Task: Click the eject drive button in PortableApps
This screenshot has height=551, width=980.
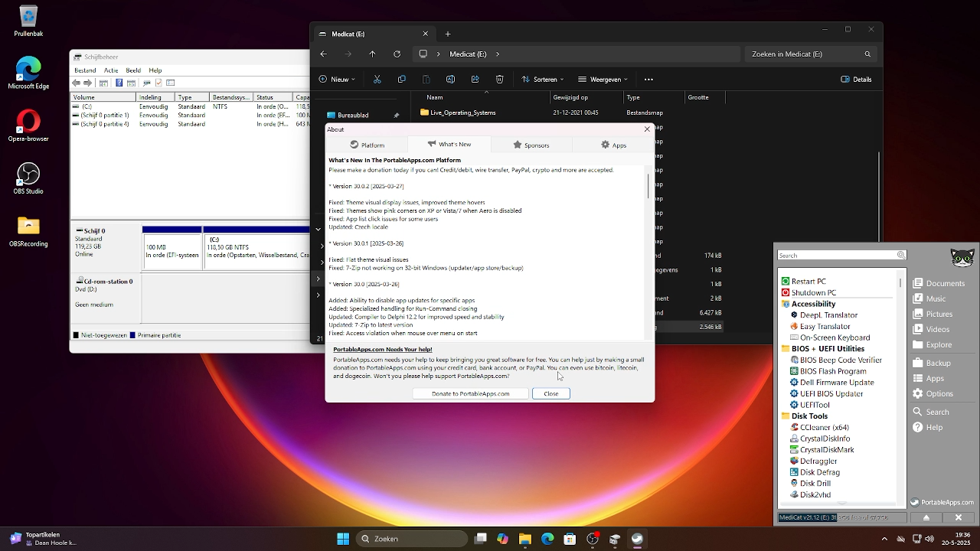Action: [x=926, y=517]
